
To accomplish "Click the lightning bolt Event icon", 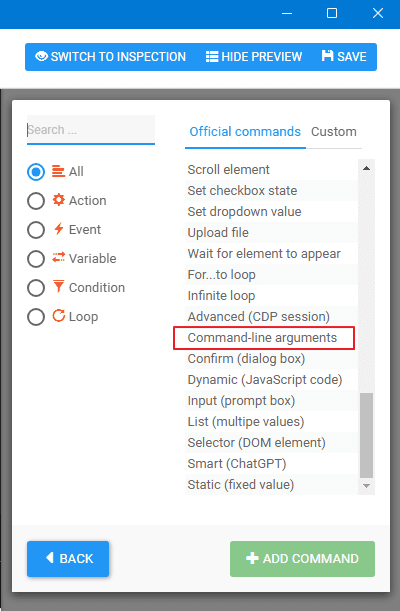I will point(59,228).
